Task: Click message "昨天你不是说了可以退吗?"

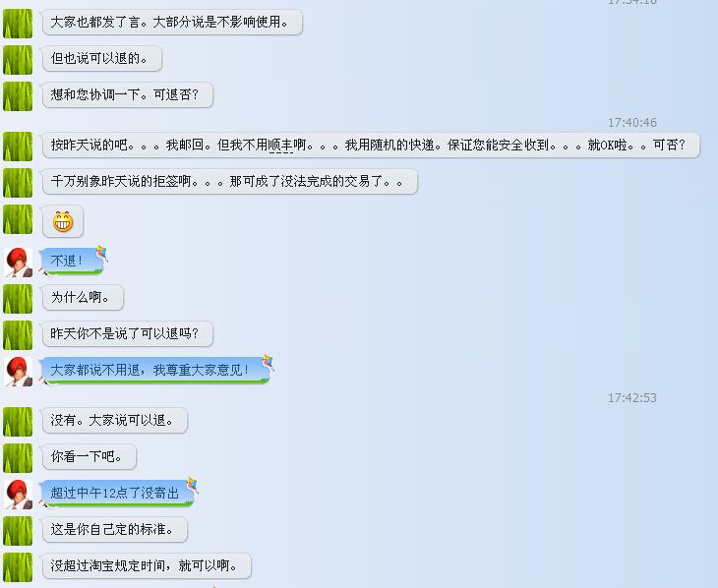Action: coord(128,334)
